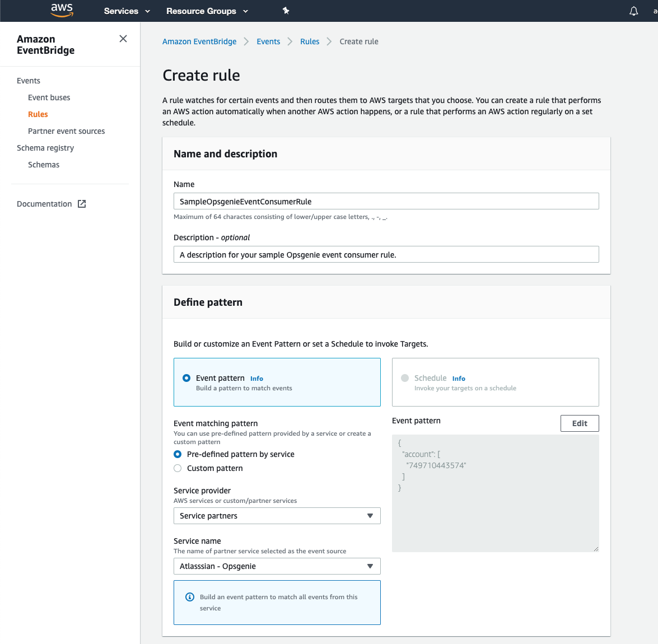
Task: Click inside the Name input field
Action: 386,200
